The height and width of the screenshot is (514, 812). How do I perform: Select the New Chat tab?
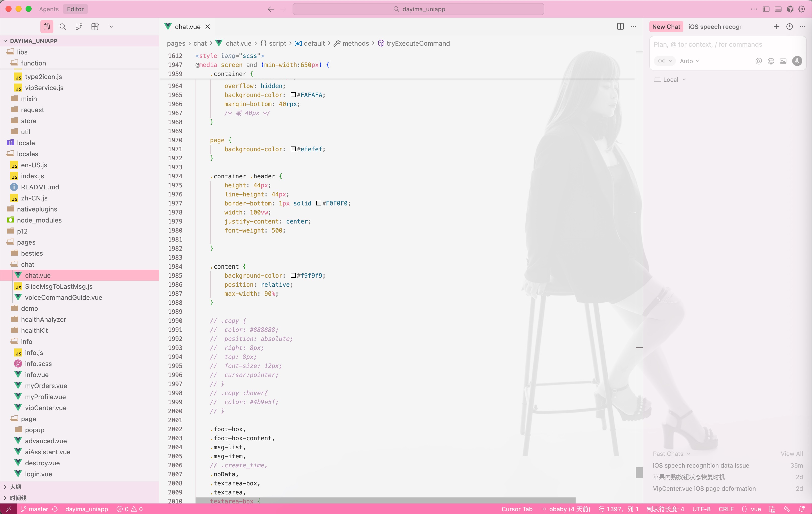pyautogui.click(x=666, y=27)
